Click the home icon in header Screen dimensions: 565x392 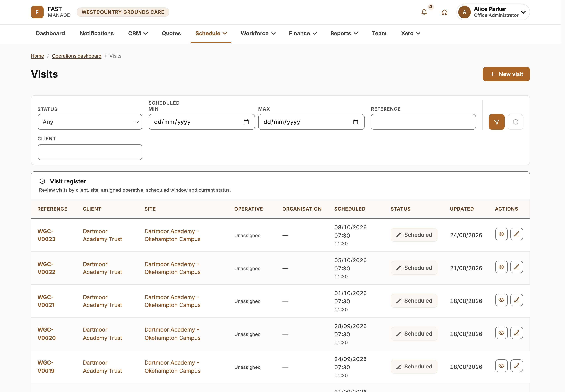(x=445, y=12)
